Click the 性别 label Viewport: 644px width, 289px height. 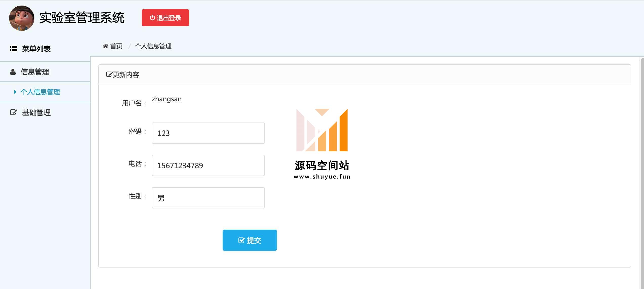tap(137, 196)
